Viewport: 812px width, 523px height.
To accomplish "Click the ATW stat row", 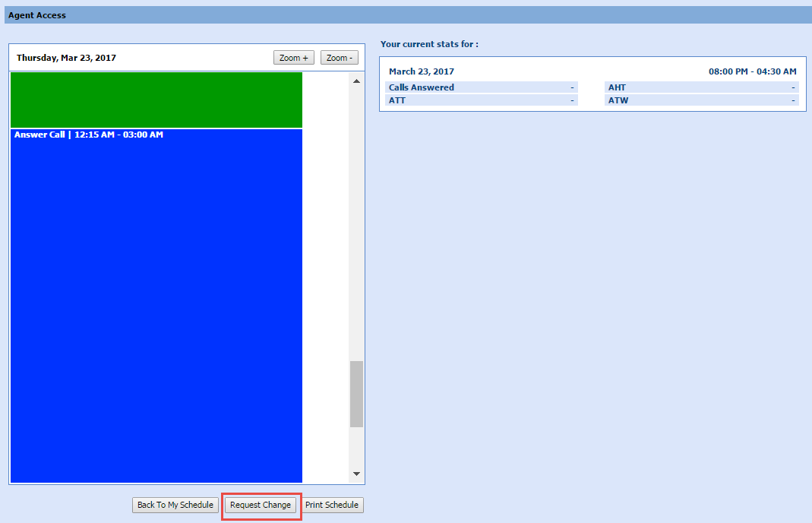I will (701, 100).
